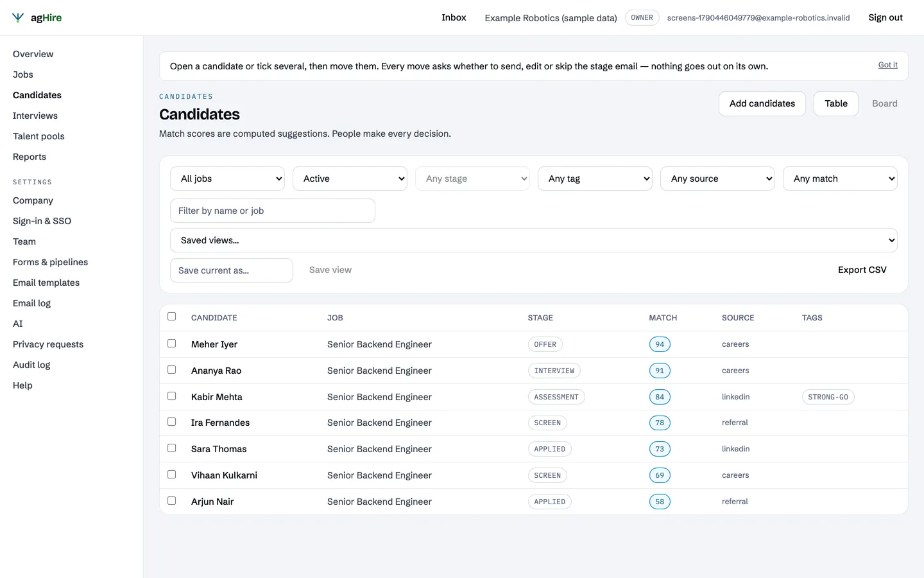Check the box next to Kabir Mehta

(x=171, y=396)
